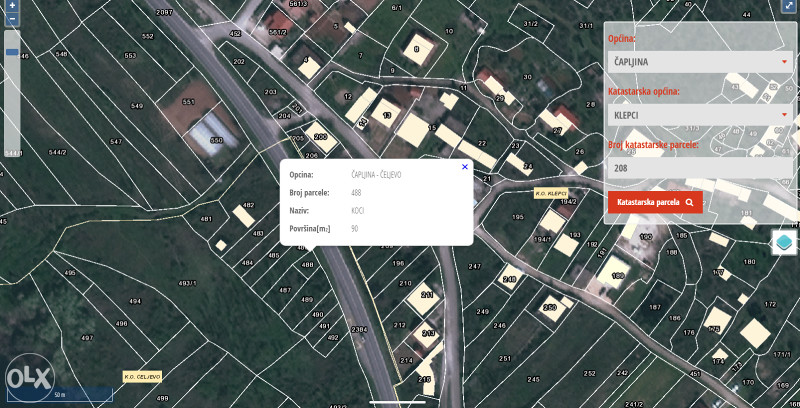Select parcel 252 on the map
Image resolution: width=800 pixels, height=408 pixels.
pos(589,373)
